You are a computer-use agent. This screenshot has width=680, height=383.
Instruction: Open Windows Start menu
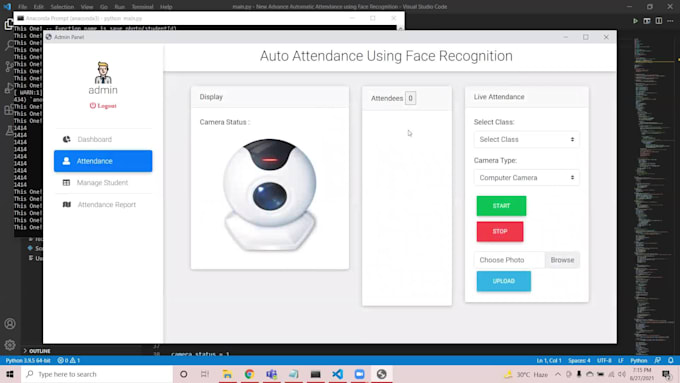coord(10,374)
